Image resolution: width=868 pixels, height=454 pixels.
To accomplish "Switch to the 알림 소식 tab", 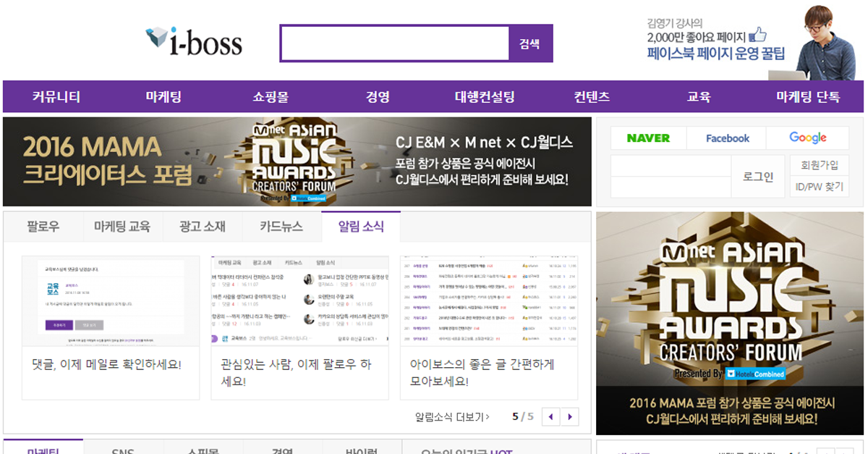I will tap(362, 226).
